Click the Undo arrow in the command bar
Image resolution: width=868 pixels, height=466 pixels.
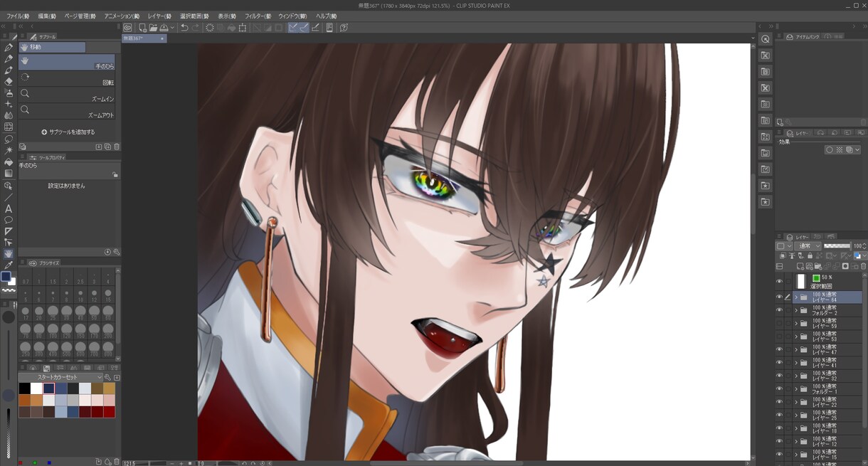[184, 28]
